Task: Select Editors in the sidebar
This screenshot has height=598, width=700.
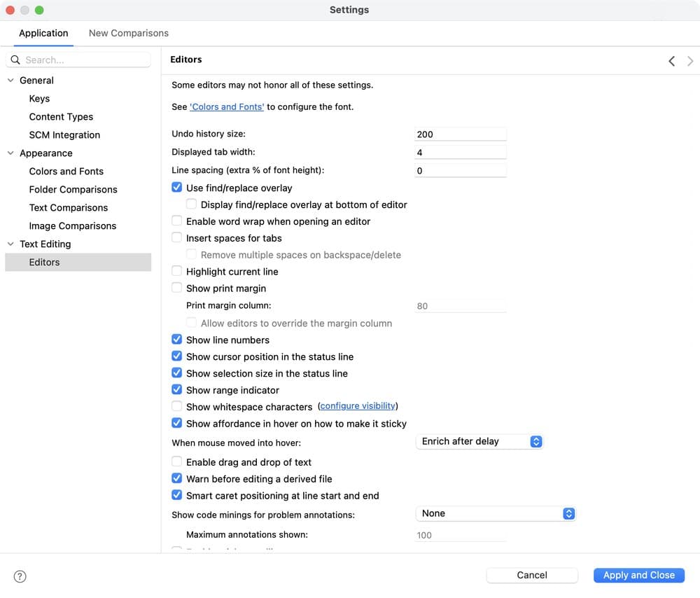Action: (78, 262)
